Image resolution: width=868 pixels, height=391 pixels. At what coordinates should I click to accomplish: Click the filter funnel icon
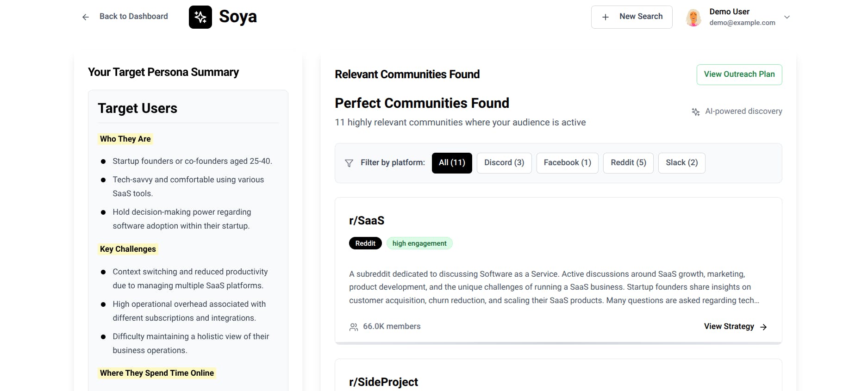click(349, 163)
